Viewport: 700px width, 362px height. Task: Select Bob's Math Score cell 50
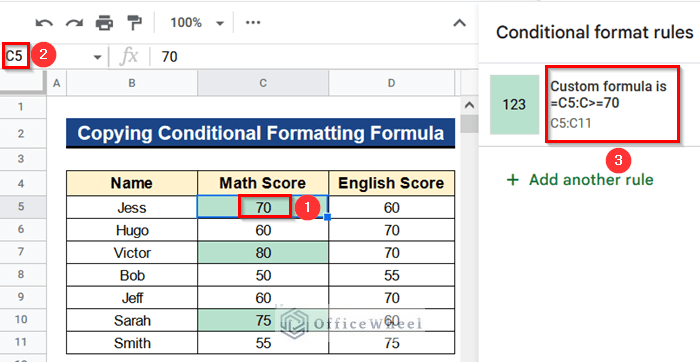click(263, 275)
